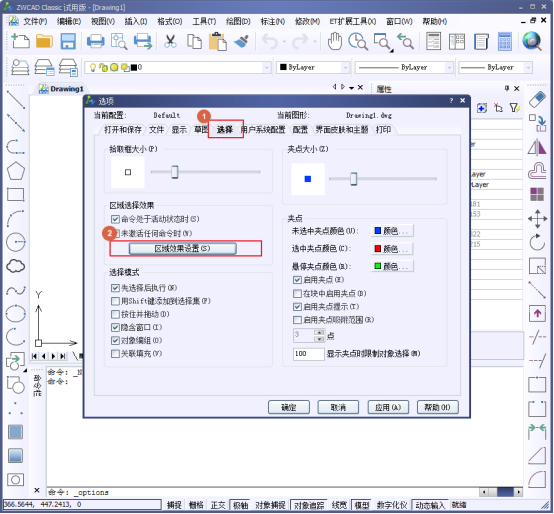
Task: Click the grip size slider handle
Action: 353,179
